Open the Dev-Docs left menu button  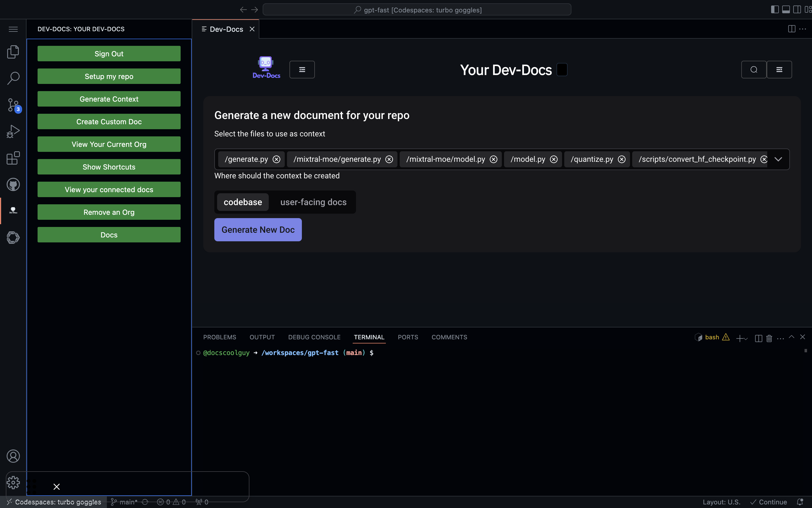point(302,70)
